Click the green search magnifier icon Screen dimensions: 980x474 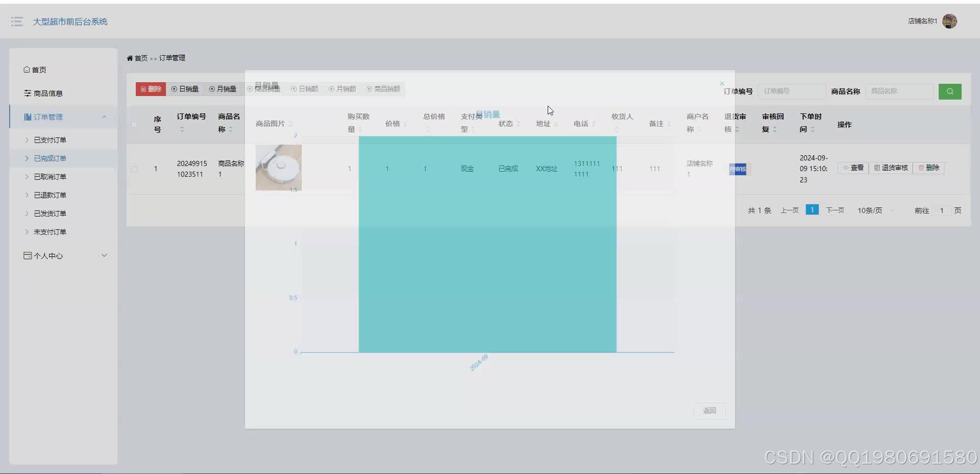click(950, 91)
